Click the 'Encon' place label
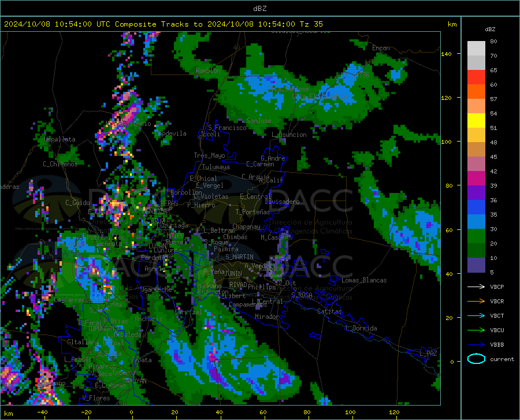 pos(381,48)
